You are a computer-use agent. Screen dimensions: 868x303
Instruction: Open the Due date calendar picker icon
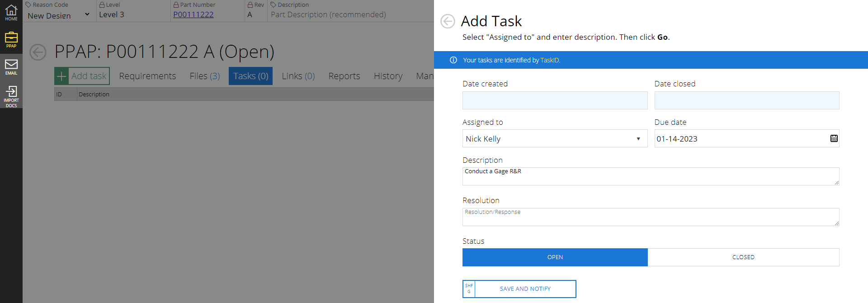[834, 138]
